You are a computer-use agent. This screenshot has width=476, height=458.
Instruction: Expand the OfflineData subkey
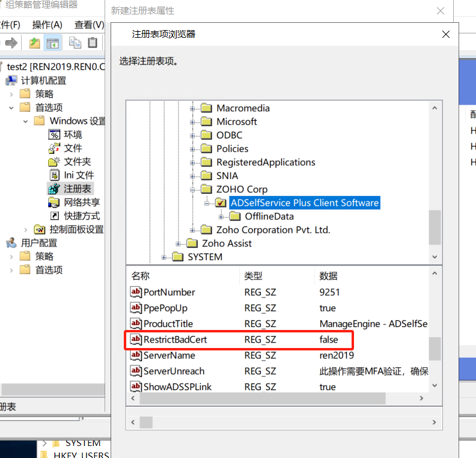coord(222,216)
